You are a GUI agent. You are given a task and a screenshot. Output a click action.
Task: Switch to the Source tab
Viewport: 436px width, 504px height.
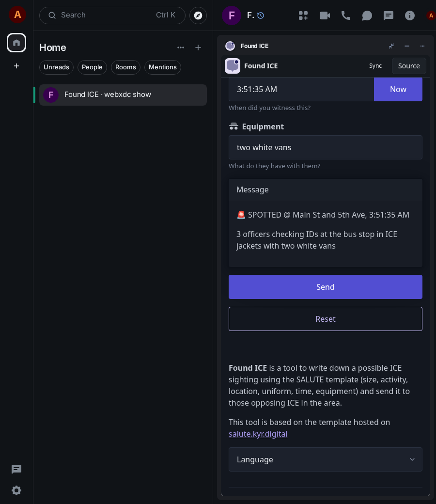[409, 66]
